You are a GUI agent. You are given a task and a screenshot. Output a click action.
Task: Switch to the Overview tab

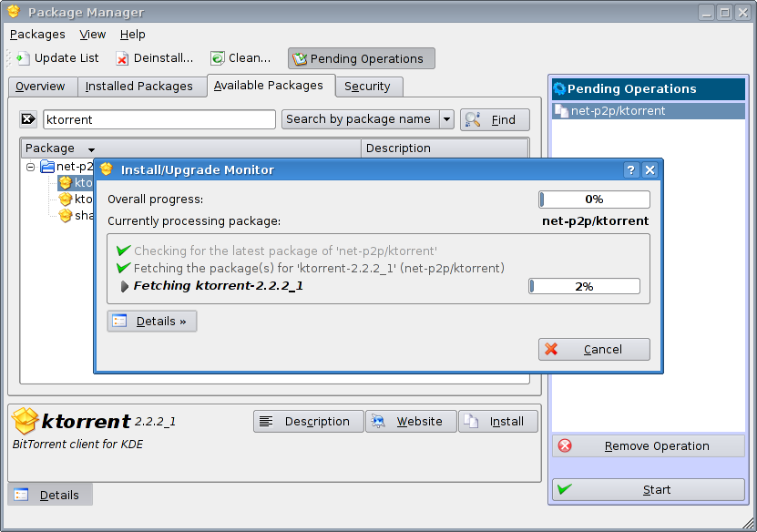pyautogui.click(x=43, y=87)
